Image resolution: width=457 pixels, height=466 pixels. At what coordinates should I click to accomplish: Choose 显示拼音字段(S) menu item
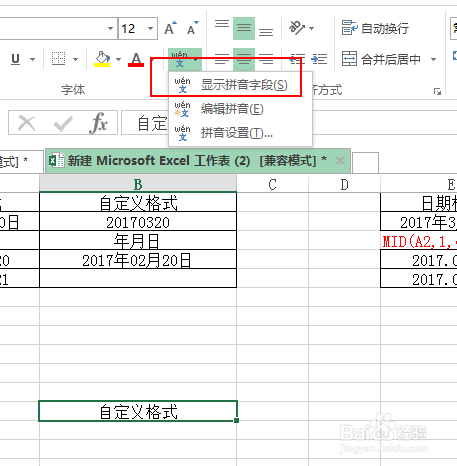point(240,85)
